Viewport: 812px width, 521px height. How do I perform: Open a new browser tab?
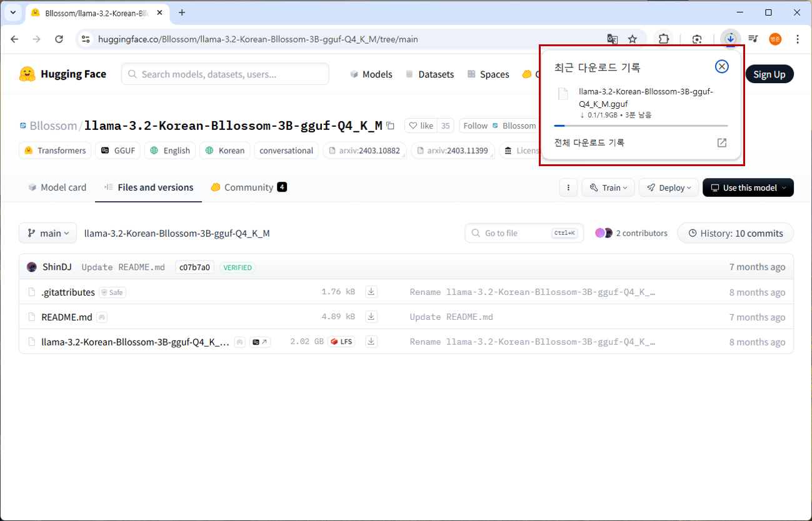pos(182,12)
